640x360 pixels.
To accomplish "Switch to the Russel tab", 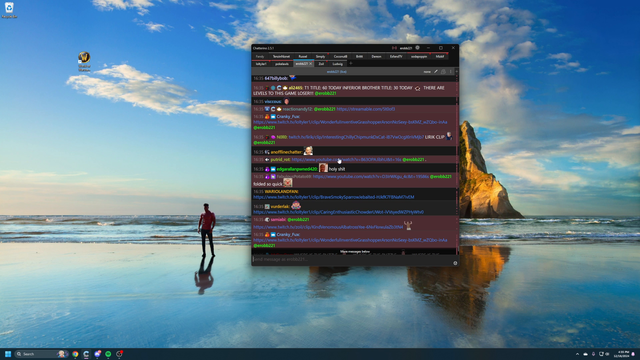I will click(x=302, y=56).
